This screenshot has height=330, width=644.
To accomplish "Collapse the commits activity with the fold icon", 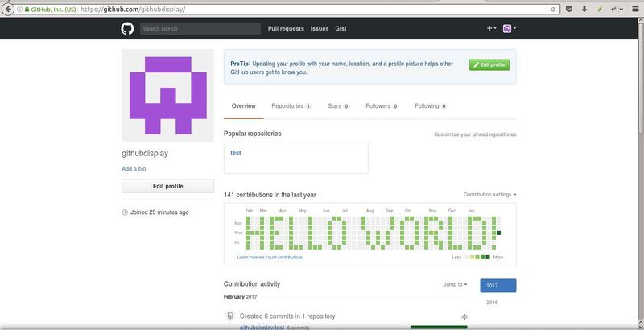I will (464, 316).
